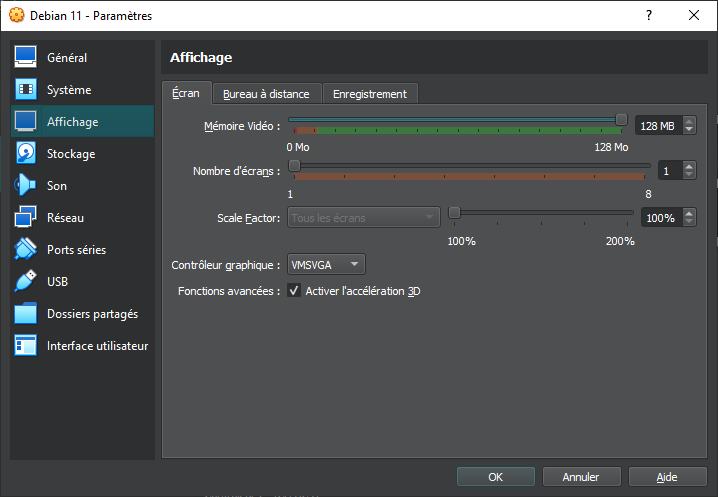Viewport: 718px width, 497px height.
Task: Click the 100% scale factor field
Action: 662,218
